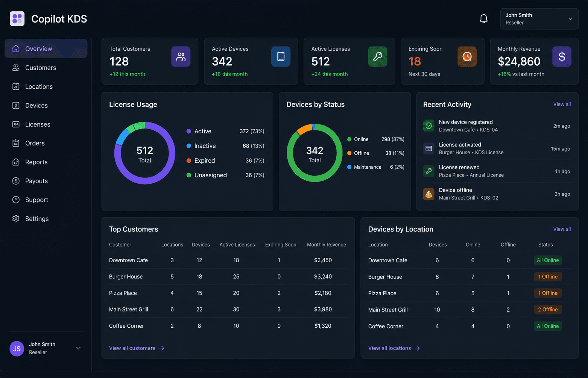
Task: Select Licenses in the sidebar
Action: (46, 124)
